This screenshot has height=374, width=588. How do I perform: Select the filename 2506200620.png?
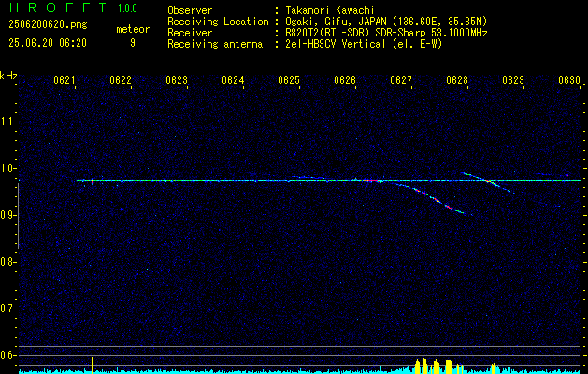48,25
